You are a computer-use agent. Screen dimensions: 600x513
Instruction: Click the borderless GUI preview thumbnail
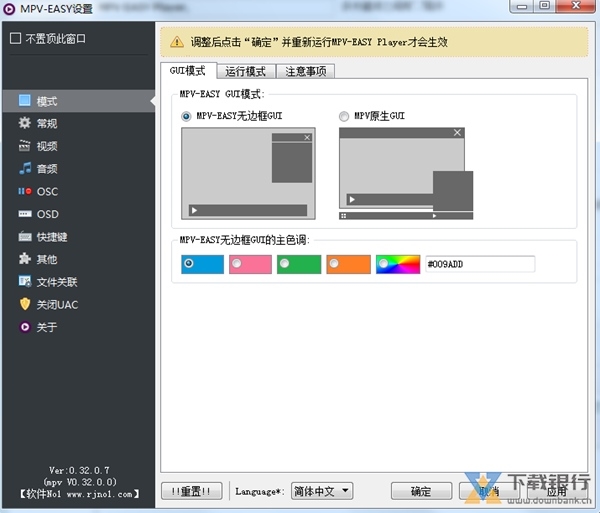pos(248,173)
